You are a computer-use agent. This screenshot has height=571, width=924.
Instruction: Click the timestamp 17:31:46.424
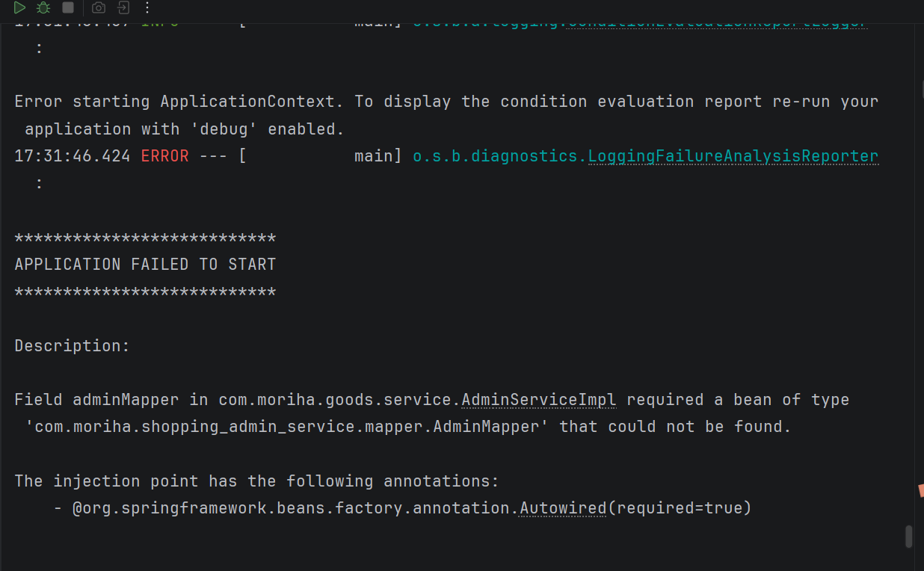[73, 156]
